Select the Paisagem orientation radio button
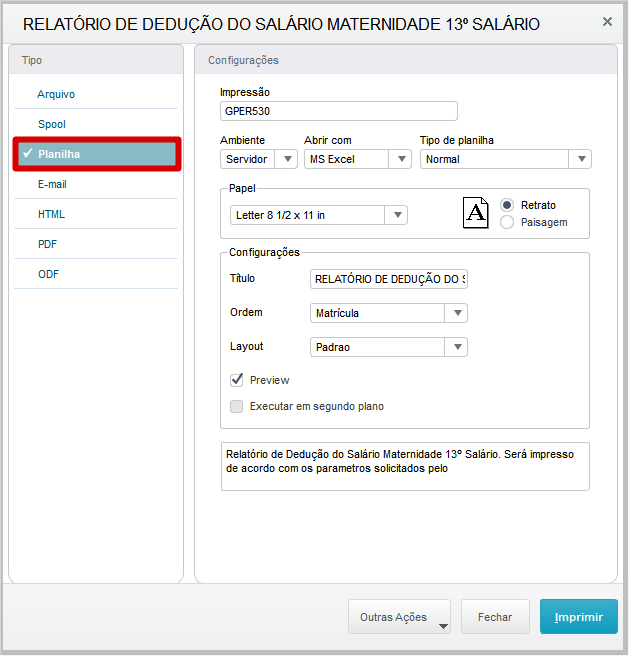 (507, 222)
